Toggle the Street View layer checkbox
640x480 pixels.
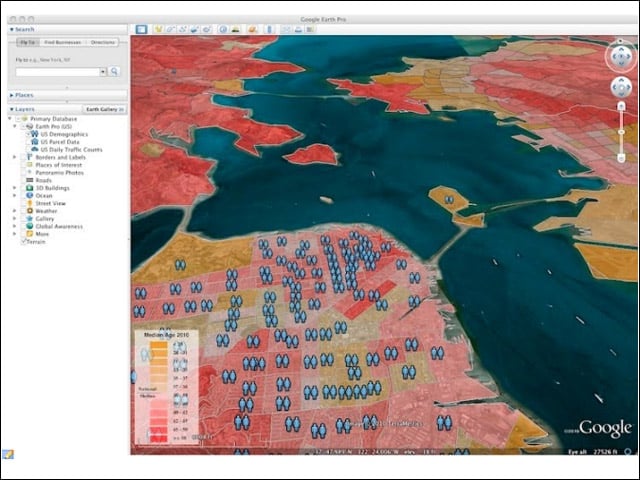[23, 203]
